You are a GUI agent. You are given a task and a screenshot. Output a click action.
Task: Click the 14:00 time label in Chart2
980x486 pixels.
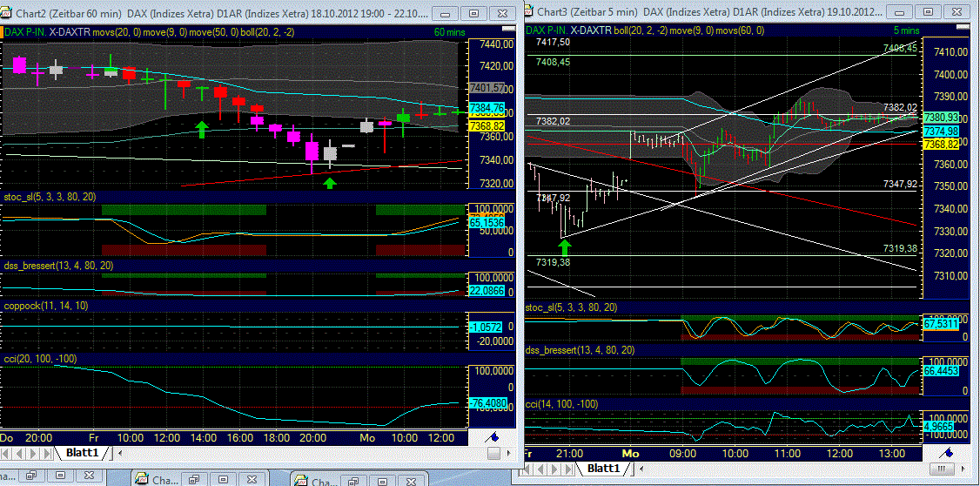pyautogui.click(x=204, y=437)
